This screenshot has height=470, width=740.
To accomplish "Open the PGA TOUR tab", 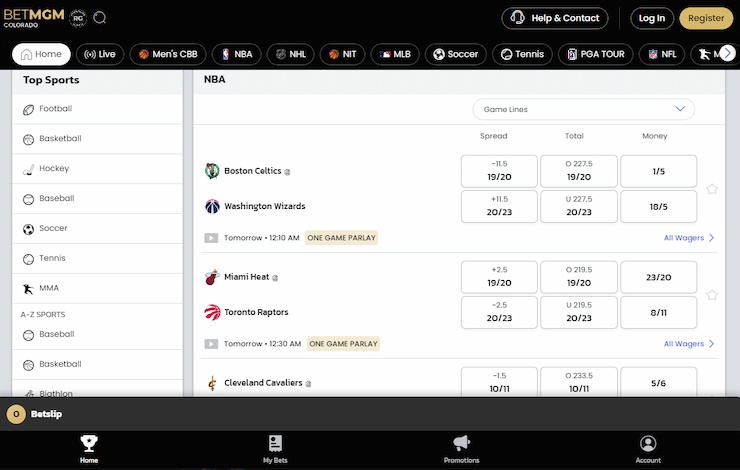I will tap(596, 54).
